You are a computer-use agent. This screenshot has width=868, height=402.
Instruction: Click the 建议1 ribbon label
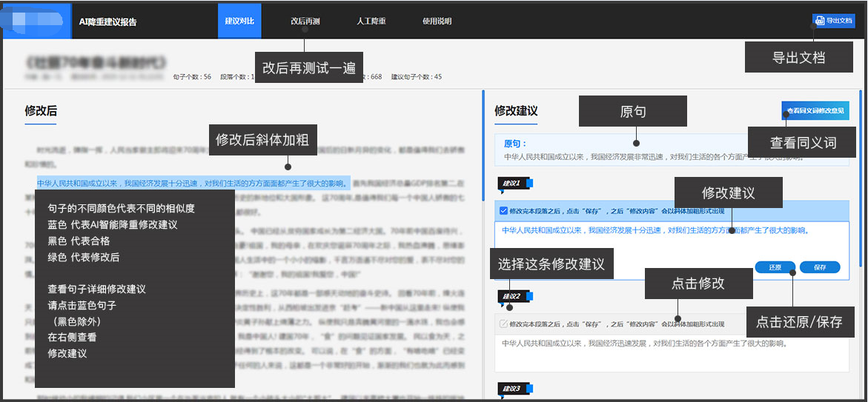[515, 184]
